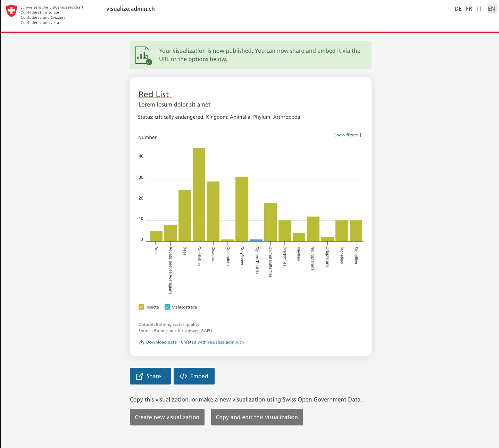Switch language to FR
Image resolution: width=499 pixels, height=448 pixels.
pos(469,9)
